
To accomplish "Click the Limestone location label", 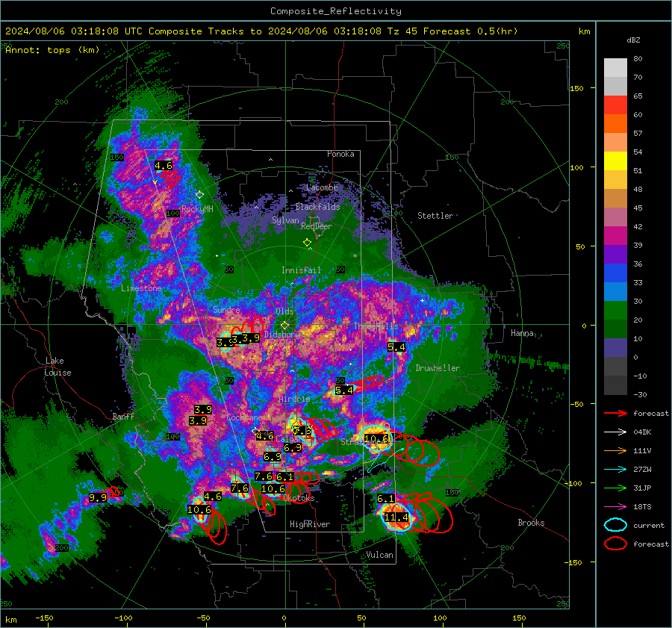I will pyautogui.click(x=141, y=288).
